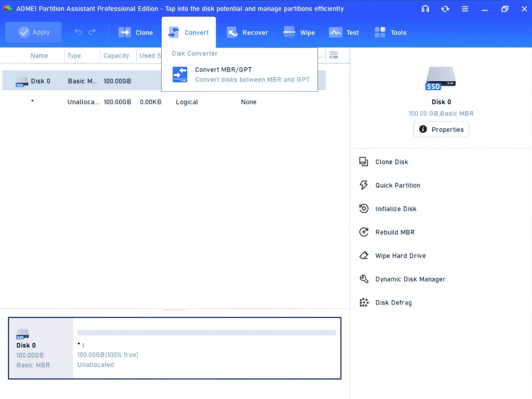Open the Test toolbar menu
The width and height of the screenshot is (532, 399).
pos(344,33)
